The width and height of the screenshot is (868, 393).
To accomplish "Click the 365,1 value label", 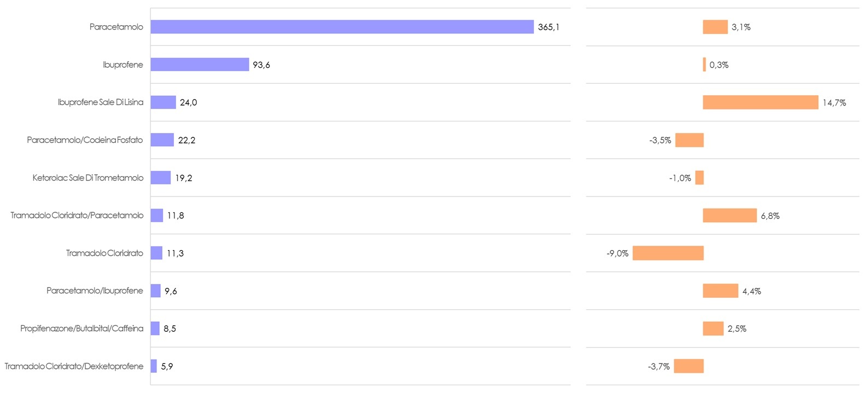I will click(x=549, y=27).
